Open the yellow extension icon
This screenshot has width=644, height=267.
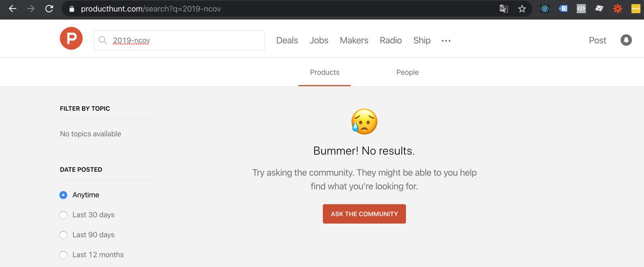635,9
